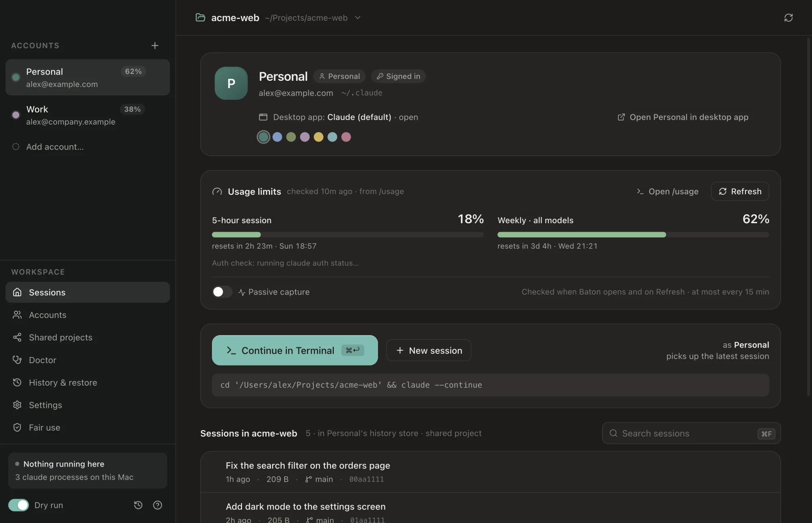This screenshot has height=523, width=812.
Task: Disable the Dry run toggle
Action: [19, 505]
